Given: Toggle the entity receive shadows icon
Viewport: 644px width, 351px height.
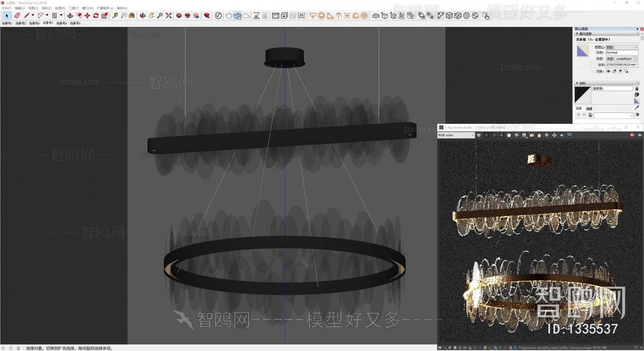Looking at the screenshot, I should (626, 71).
